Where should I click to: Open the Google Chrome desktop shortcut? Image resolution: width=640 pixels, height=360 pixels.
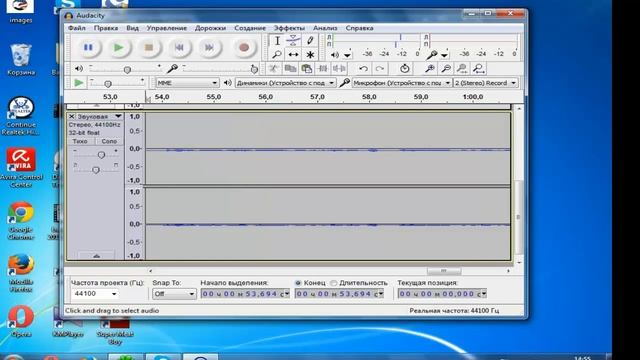click(20, 220)
